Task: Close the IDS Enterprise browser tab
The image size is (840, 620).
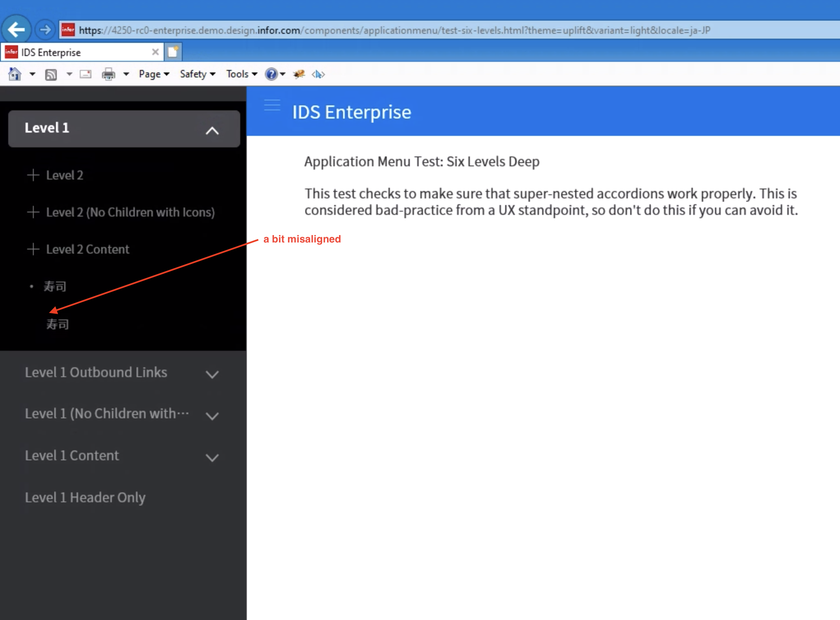Action: click(155, 52)
